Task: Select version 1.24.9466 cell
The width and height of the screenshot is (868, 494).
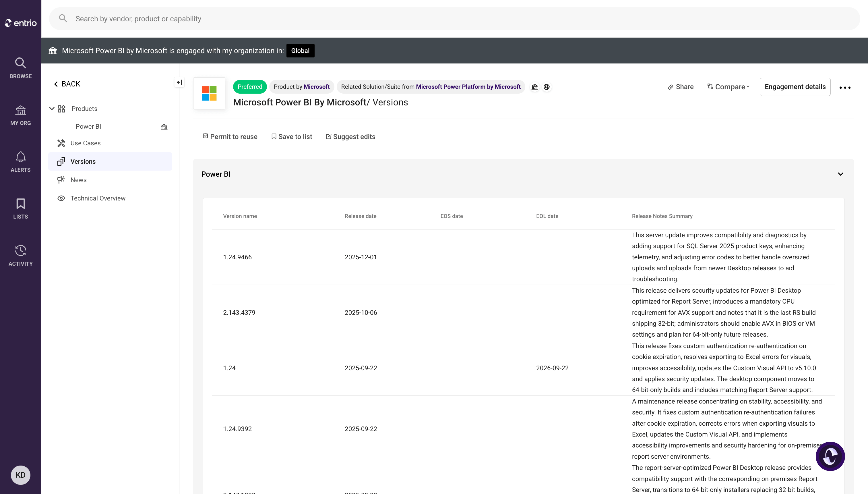Action: [237, 257]
